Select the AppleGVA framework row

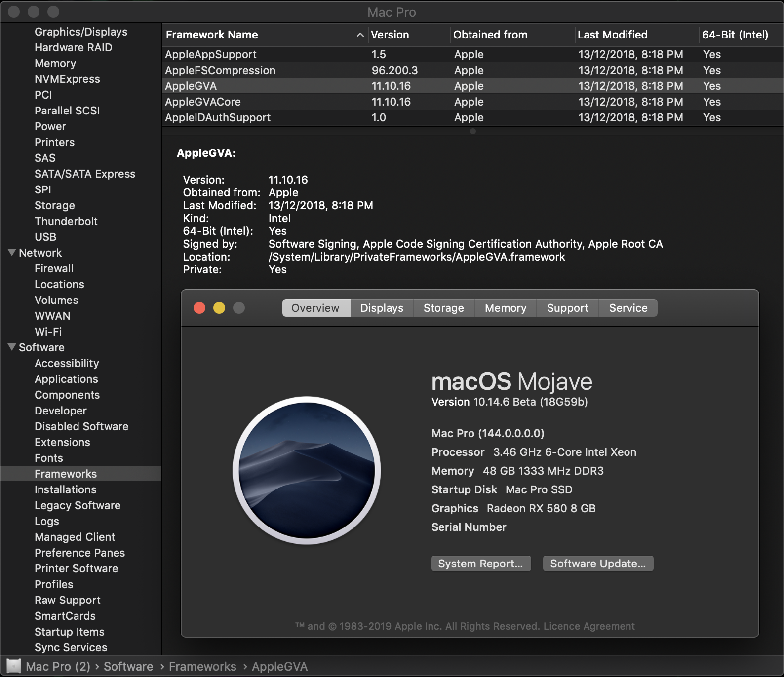coord(472,86)
